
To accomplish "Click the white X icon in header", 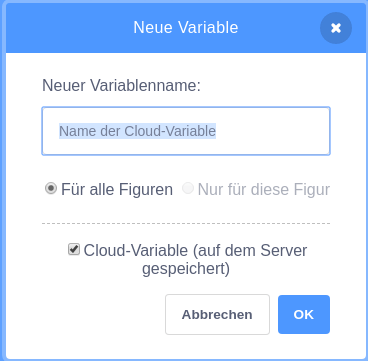I will coord(336,28).
